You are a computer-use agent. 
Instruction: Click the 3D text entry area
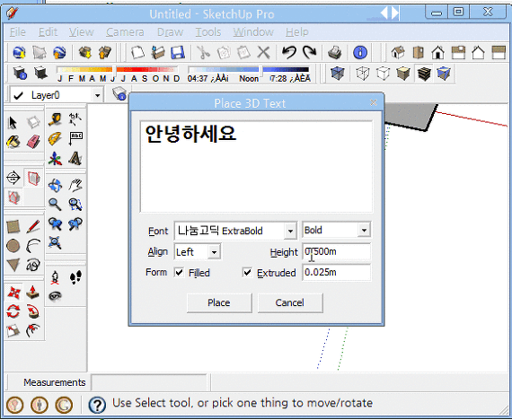click(x=256, y=166)
